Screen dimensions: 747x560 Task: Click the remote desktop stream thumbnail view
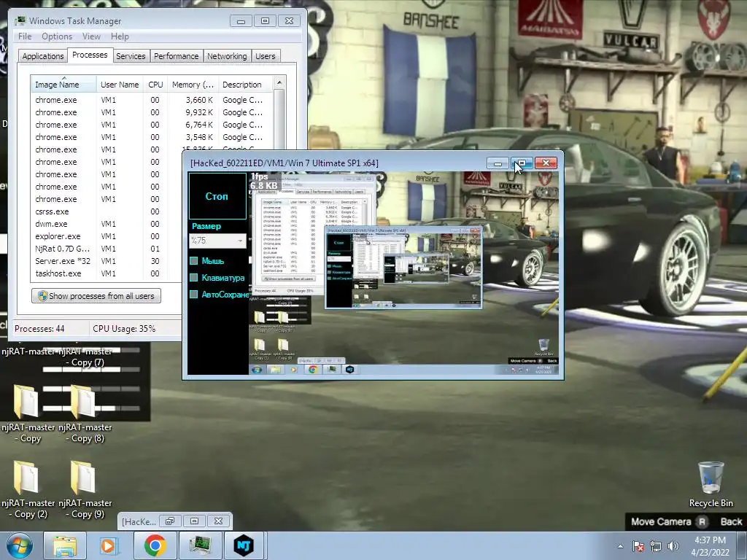click(x=403, y=273)
